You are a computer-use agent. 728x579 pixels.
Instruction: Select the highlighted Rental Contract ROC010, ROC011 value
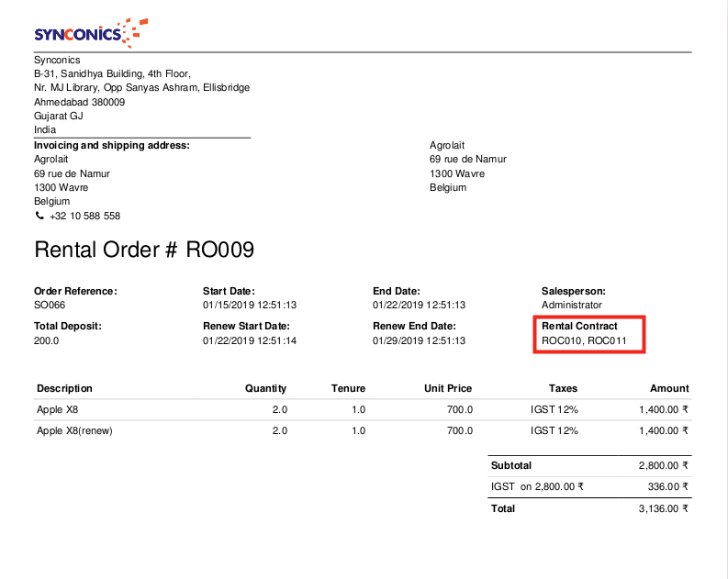[x=584, y=340]
